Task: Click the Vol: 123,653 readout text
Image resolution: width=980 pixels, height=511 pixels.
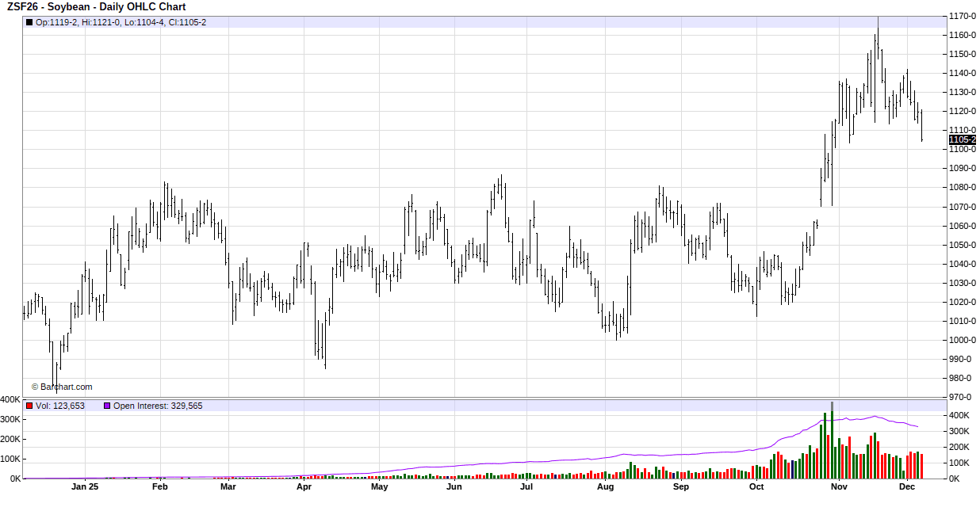Action: (60, 406)
